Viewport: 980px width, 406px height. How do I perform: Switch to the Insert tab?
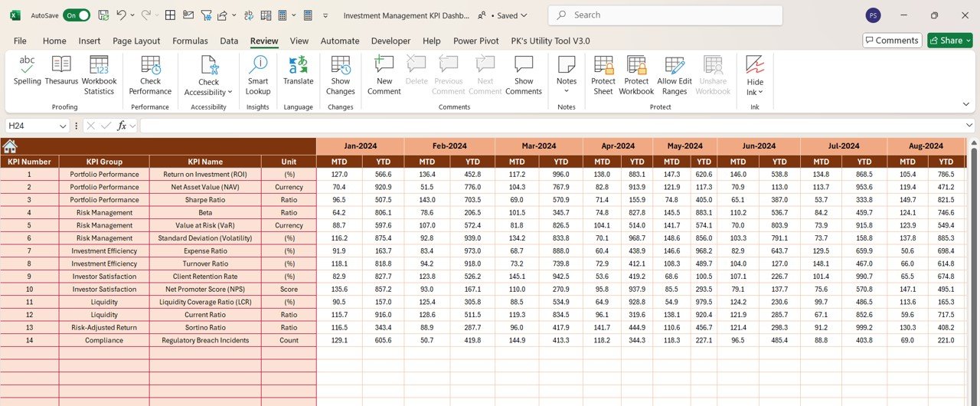(90, 41)
